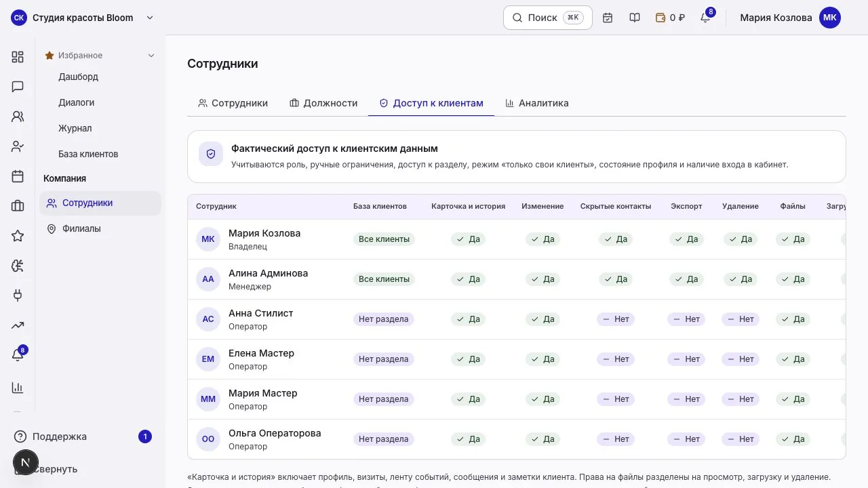Click the Ольга Операторова employee name
This screenshot has width=868, height=488.
[275, 433]
